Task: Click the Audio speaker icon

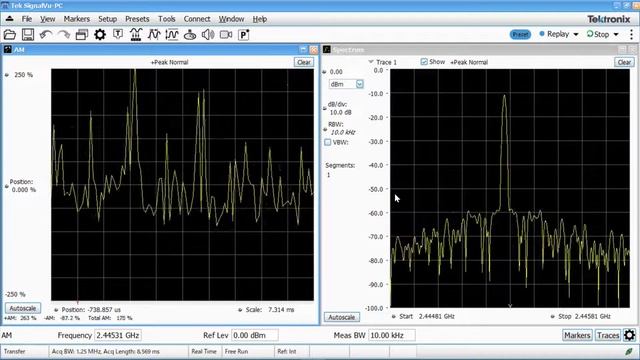Action: (208, 35)
